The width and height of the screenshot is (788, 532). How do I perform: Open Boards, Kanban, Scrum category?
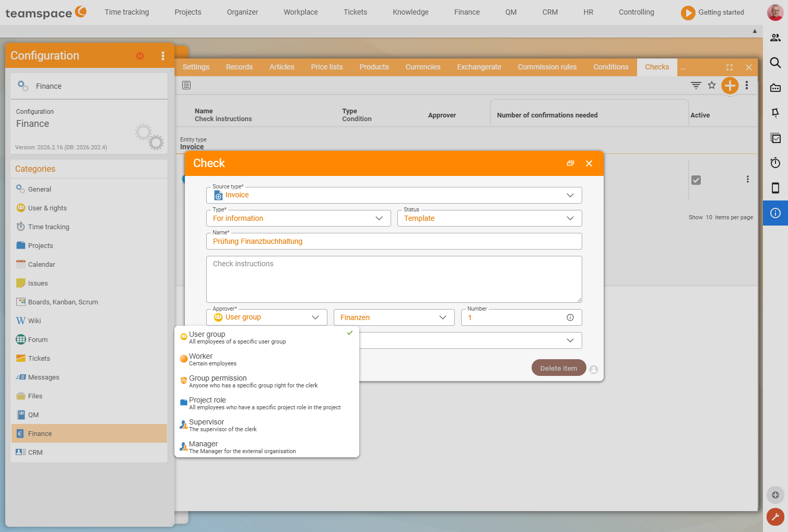point(89,302)
